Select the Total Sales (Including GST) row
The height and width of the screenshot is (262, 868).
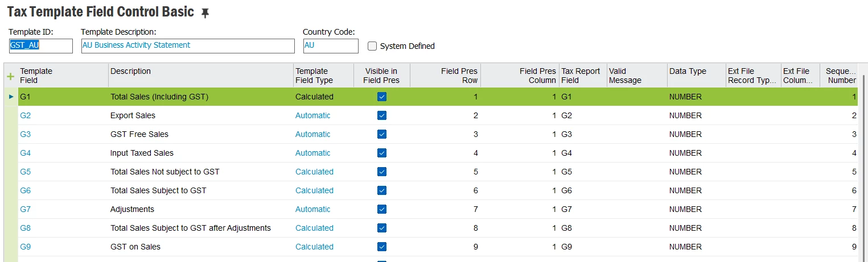tap(159, 97)
